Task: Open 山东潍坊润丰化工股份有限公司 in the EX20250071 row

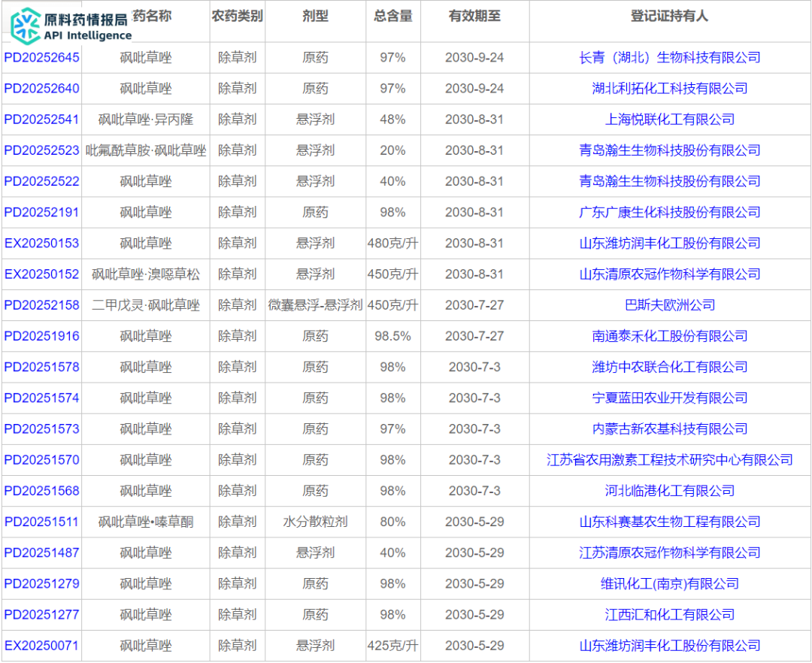Action: [x=670, y=646]
